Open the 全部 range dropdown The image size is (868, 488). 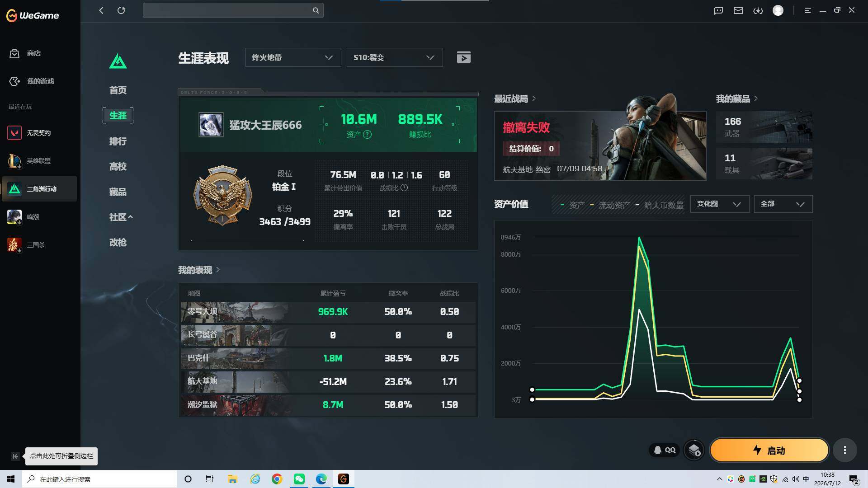click(783, 204)
